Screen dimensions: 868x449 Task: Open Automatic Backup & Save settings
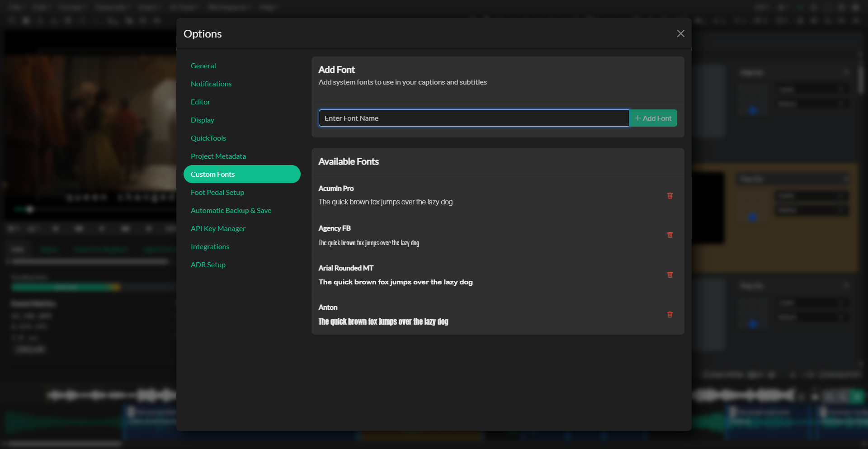click(231, 210)
